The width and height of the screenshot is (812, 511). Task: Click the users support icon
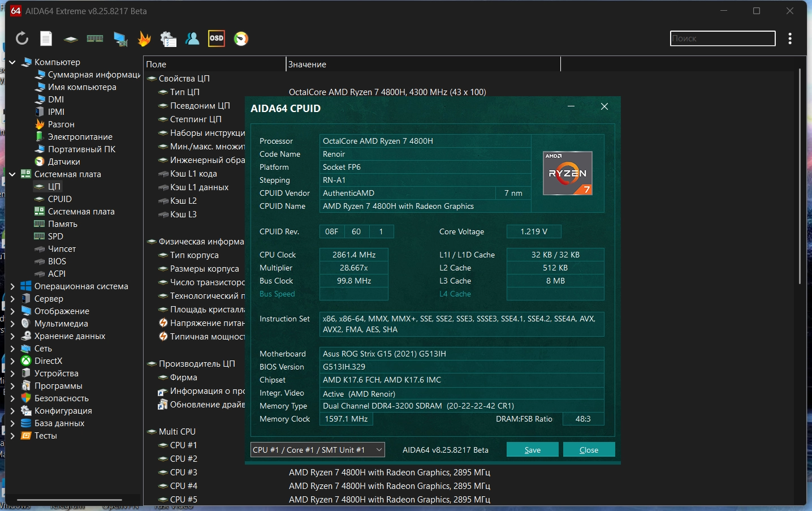[192, 38]
